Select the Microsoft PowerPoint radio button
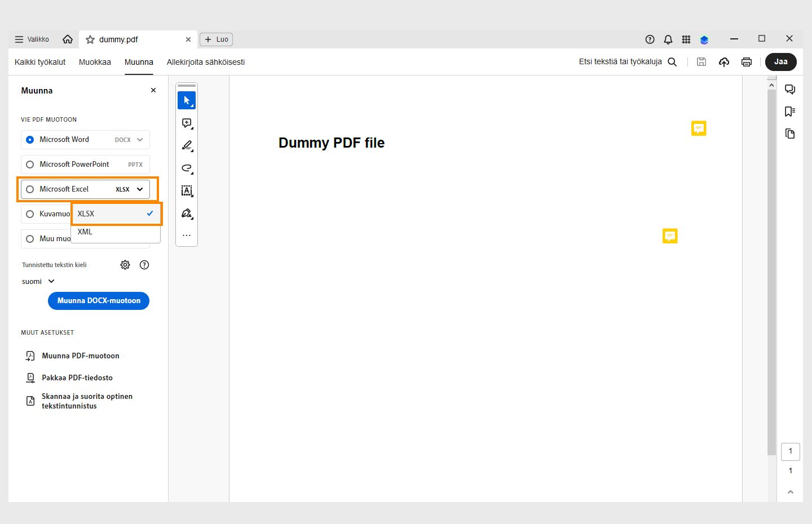 pyautogui.click(x=30, y=165)
